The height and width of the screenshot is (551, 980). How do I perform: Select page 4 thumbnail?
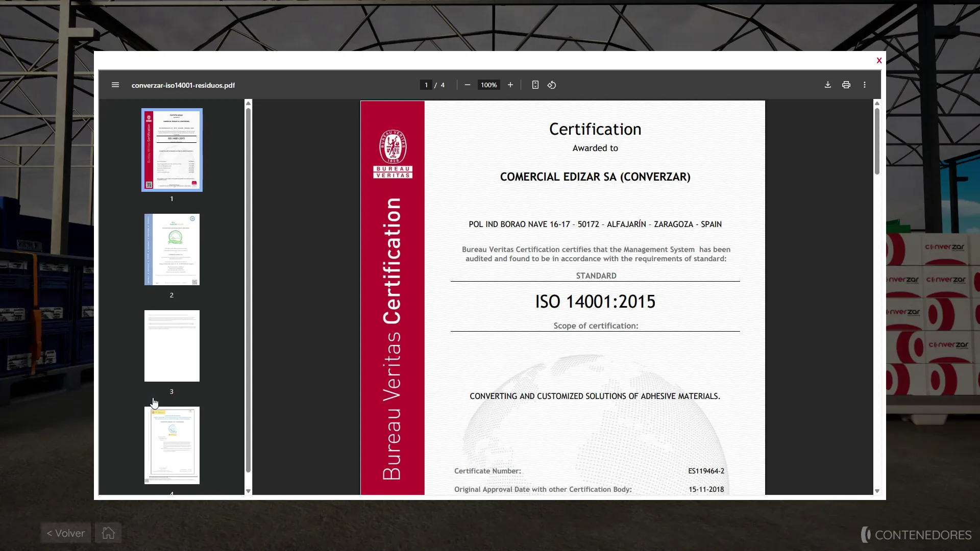[172, 445]
